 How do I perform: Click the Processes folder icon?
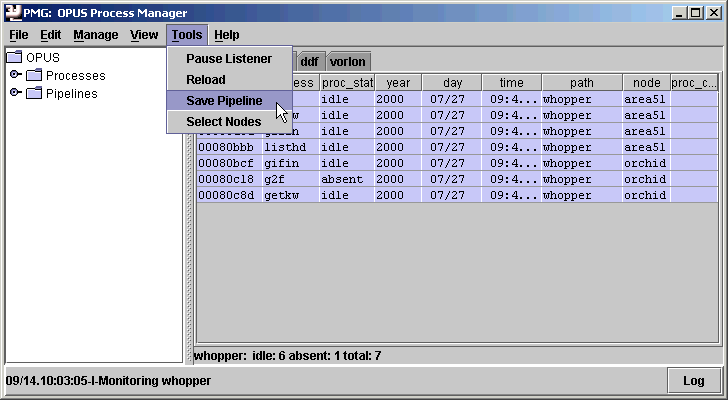pyautogui.click(x=34, y=76)
